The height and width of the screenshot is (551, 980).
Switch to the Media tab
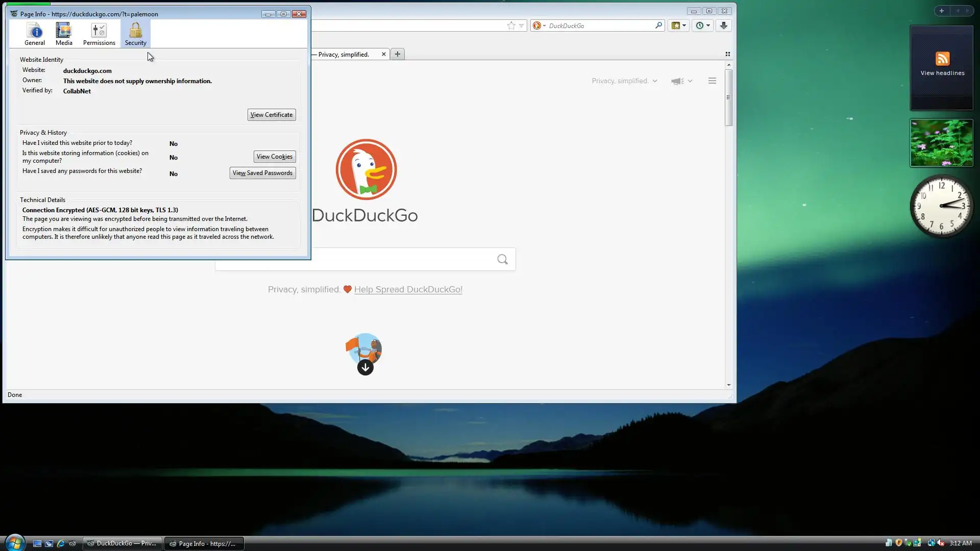[x=64, y=34]
